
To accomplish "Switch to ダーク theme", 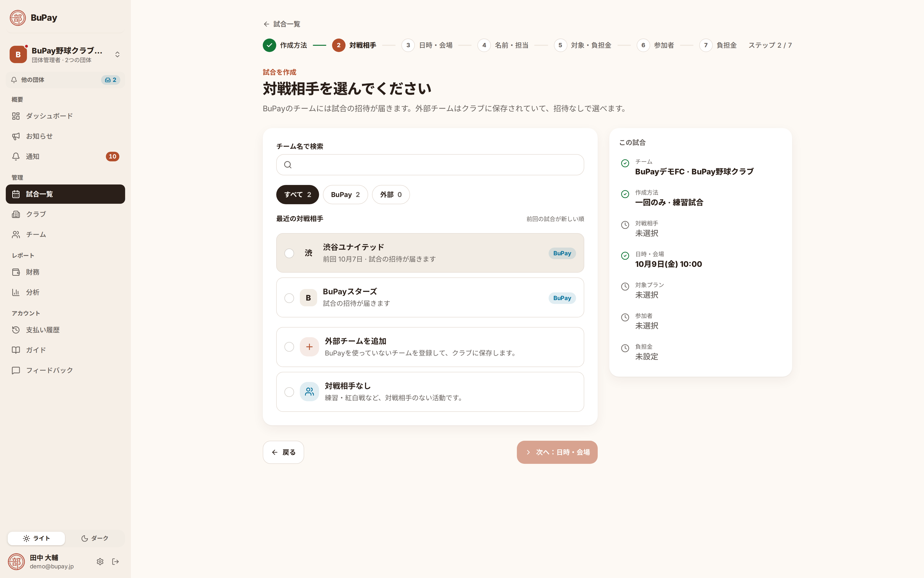I will click(95, 538).
